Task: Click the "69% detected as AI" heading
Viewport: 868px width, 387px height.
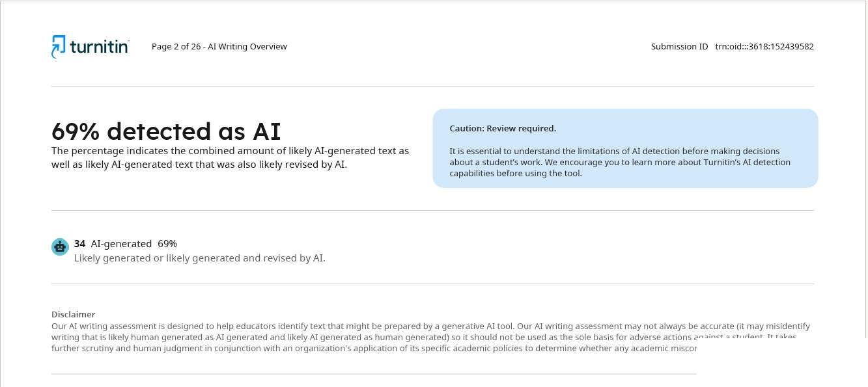Action: pos(166,131)
